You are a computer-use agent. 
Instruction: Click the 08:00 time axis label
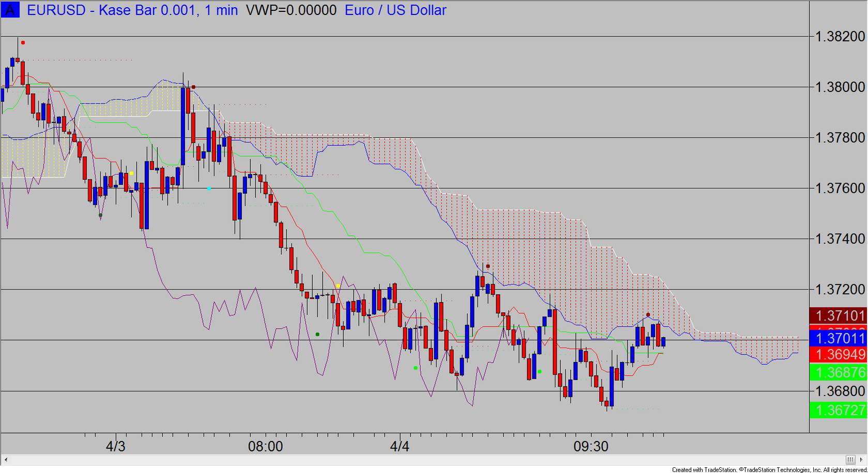tap(266, 446)
